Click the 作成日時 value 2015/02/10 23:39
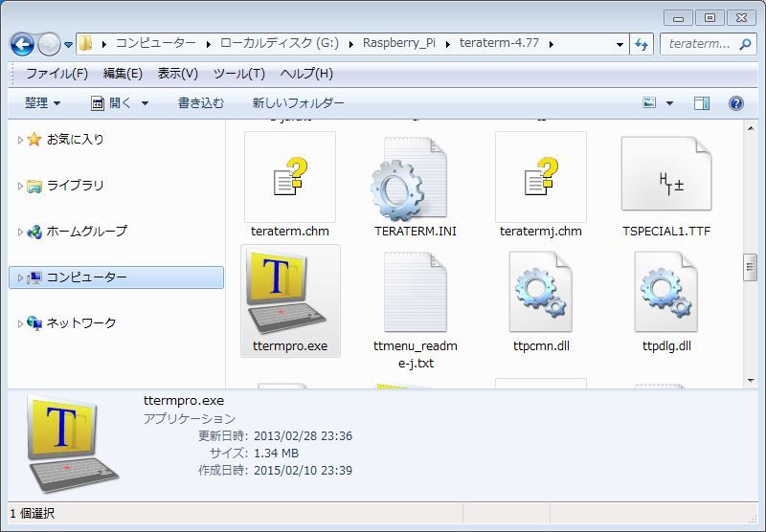766x532 pixels. (303, 471)
